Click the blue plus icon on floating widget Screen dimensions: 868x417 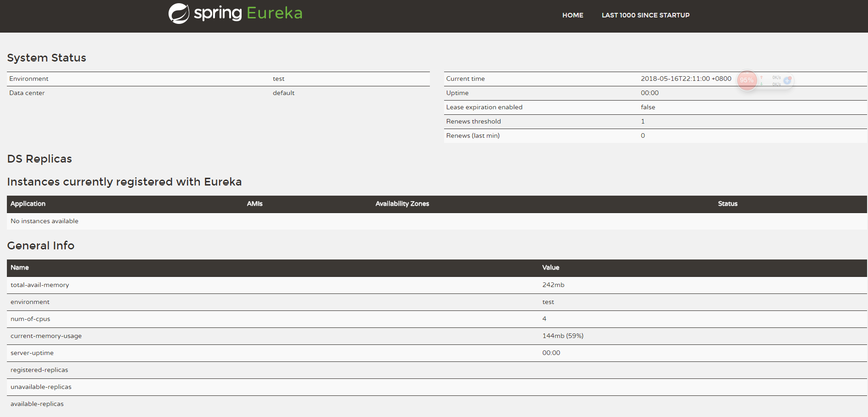click(x=787, y=80)
